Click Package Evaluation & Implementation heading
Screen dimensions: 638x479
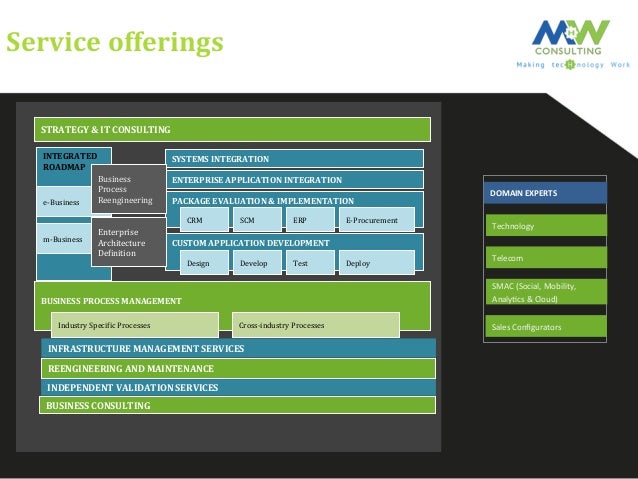pos(263,201)
